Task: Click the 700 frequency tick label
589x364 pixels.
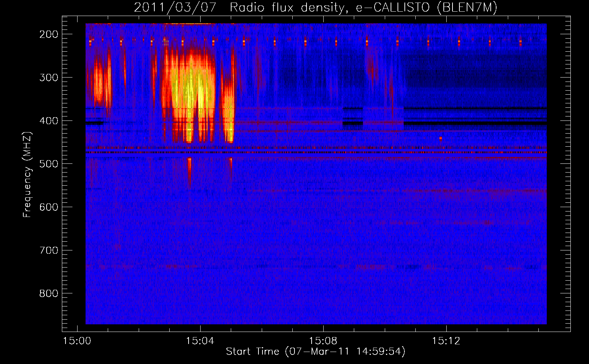Action: (x=49, y=250)
